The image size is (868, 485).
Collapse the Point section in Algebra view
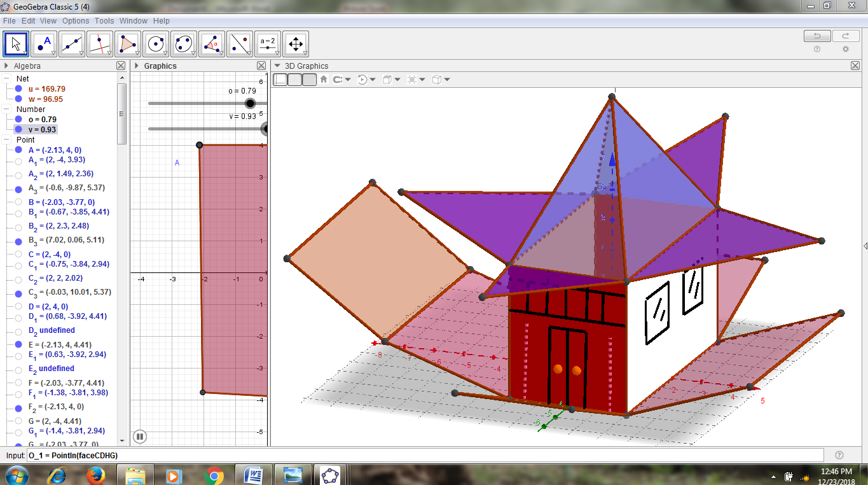click(6, 139)
